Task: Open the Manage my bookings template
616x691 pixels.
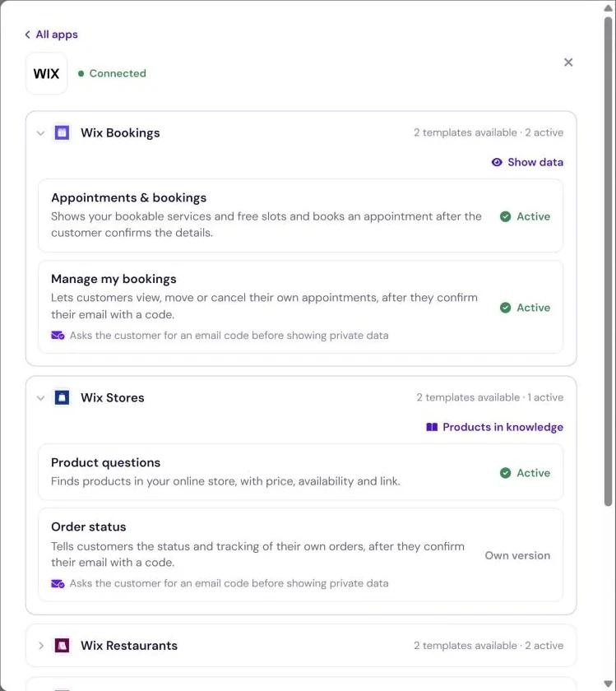Action: (x=300, y=307)
